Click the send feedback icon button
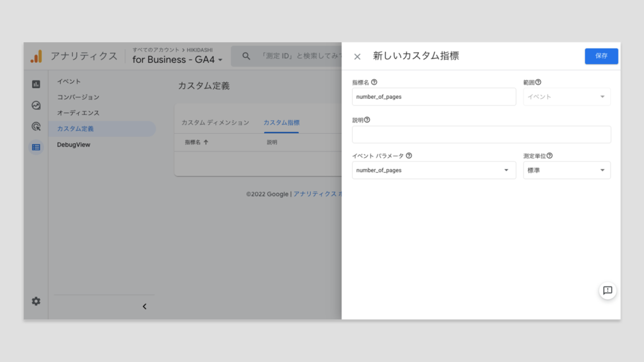 pos(608,290)
